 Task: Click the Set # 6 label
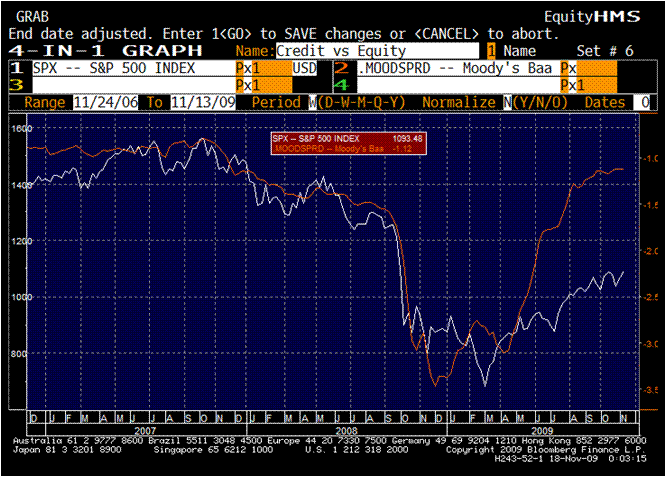coord(605,51)
